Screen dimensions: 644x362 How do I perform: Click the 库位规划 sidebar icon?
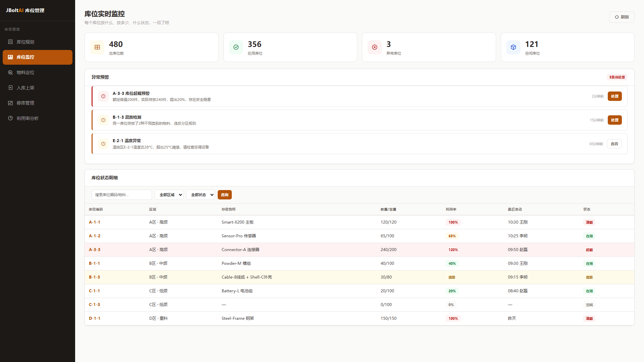point(10,42)
